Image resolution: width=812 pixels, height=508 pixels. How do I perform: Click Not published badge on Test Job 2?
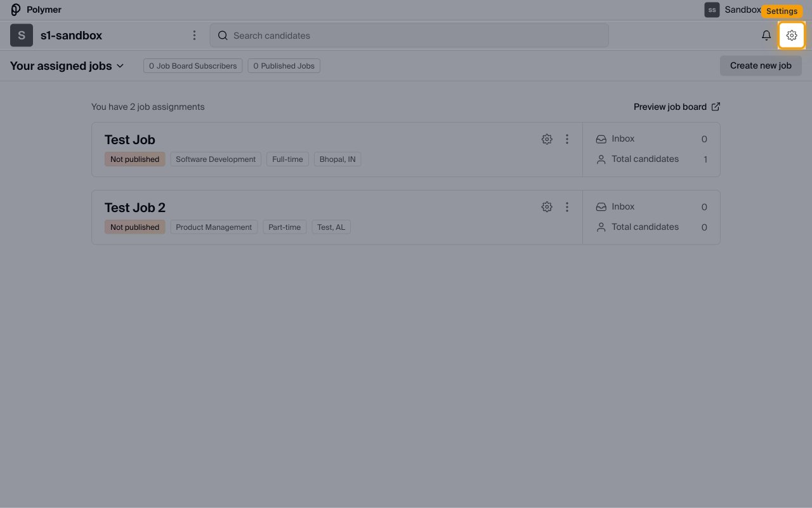[134, 227]
